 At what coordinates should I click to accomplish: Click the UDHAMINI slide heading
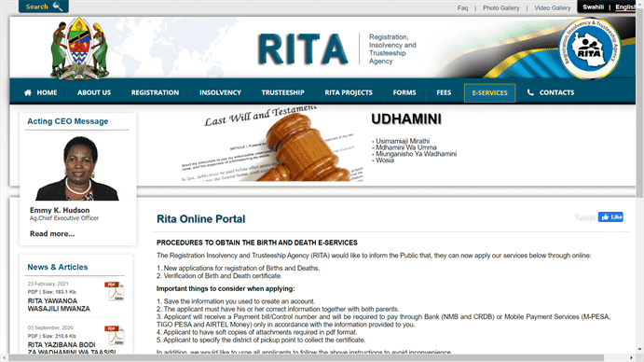[406, 119]
